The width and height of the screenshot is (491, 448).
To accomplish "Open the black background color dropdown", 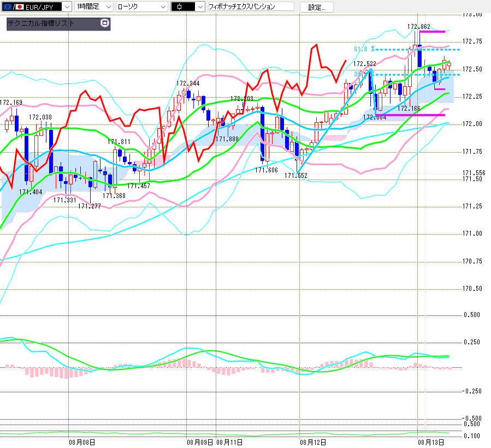I will click(188, 7).
